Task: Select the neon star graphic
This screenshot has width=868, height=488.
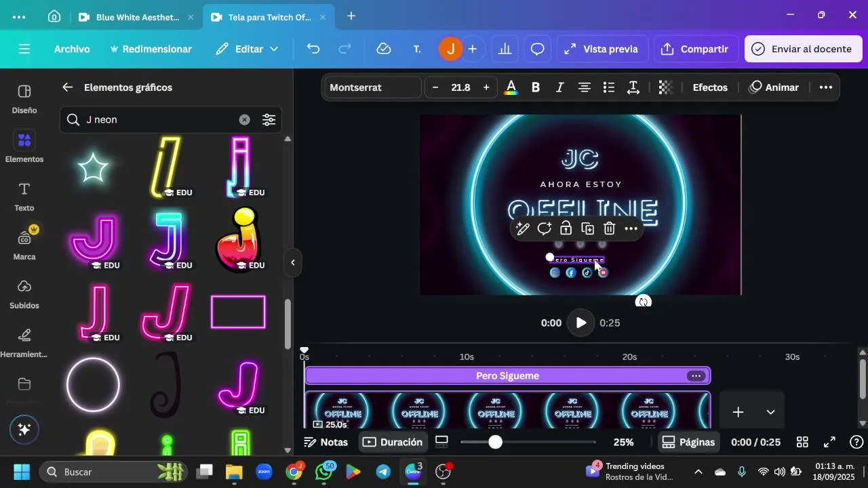Action: click(93, 167)
